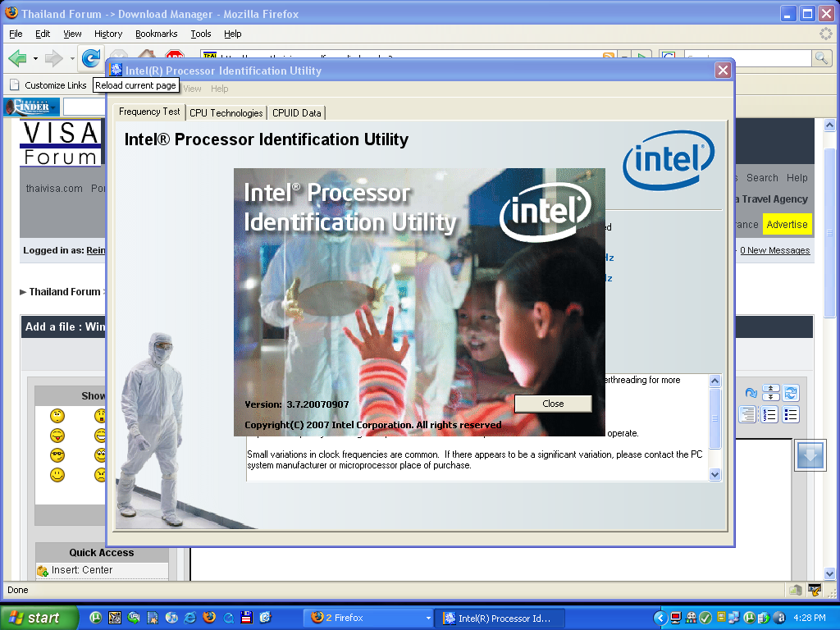Click Firefox page scrollbar down arrow

point(829,573)
